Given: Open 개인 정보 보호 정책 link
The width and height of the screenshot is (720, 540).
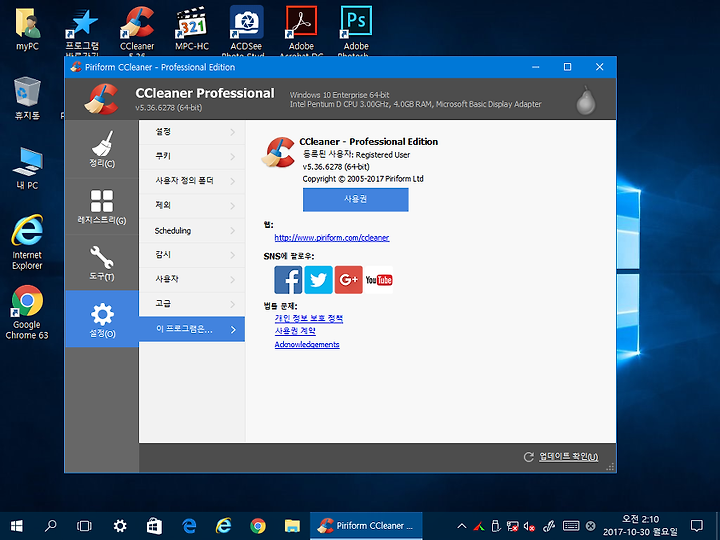Looking at the screenshot, I should pos(309,318).
